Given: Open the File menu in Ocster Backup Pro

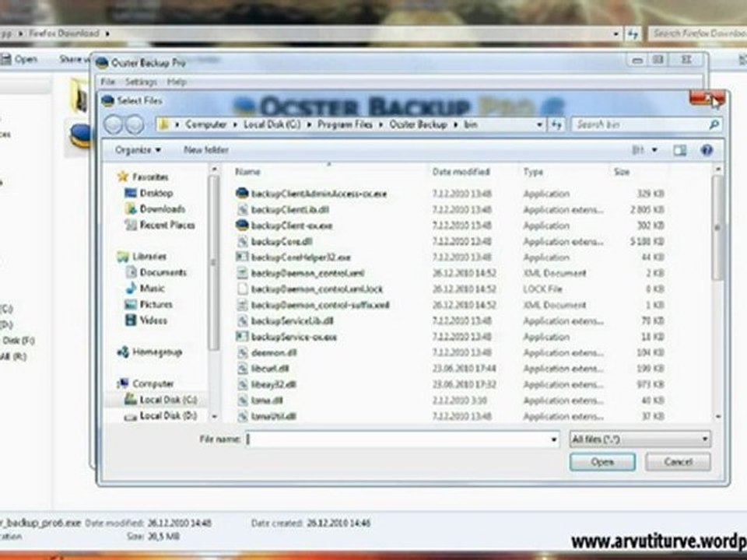Looking at the screenshot, I should pyautogui.click(x=107, y=82).
